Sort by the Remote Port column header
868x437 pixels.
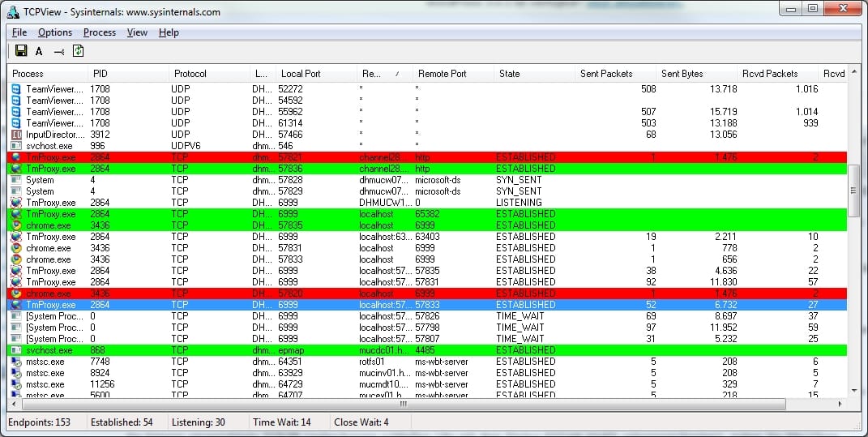pos(453,74)
